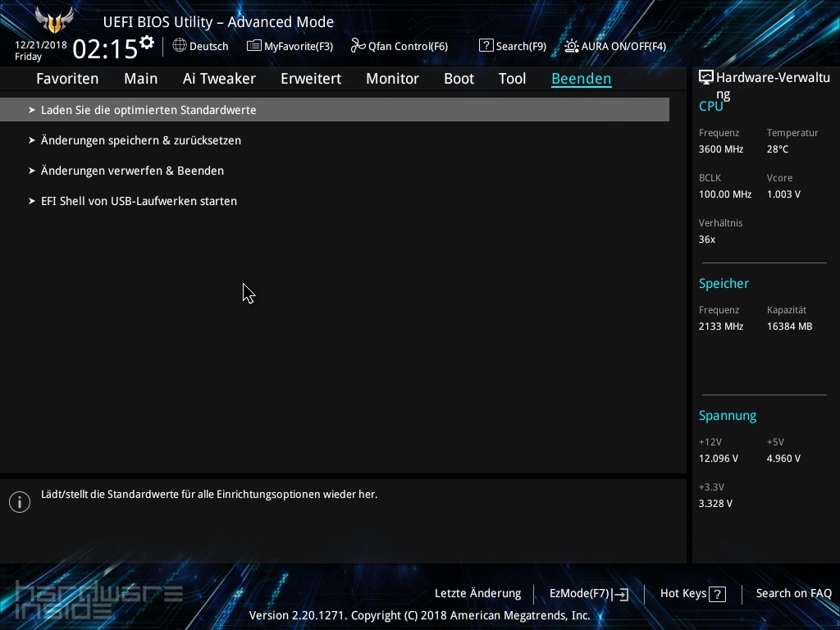The image size is (840, 630).
Task: Click memory frequency 2133 MHz
Action: pos(721,326)
